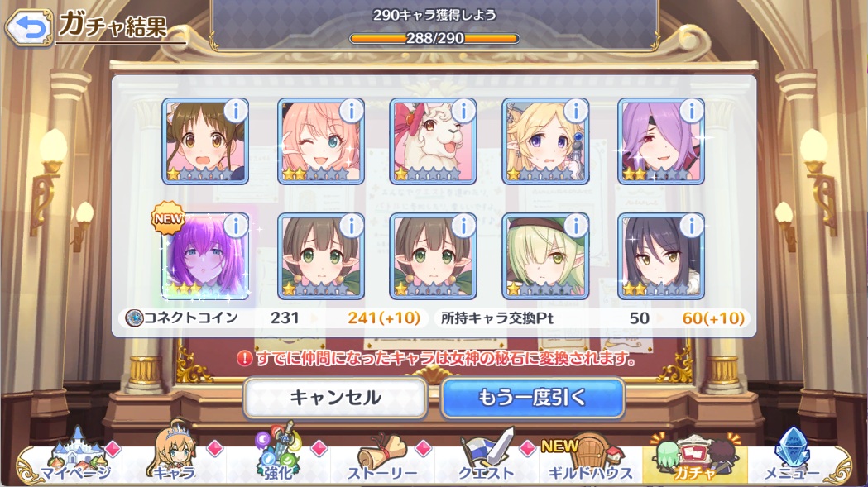868x487 pixels.
Task: View info for the black-haired character card
Action: tap(692, 226)
